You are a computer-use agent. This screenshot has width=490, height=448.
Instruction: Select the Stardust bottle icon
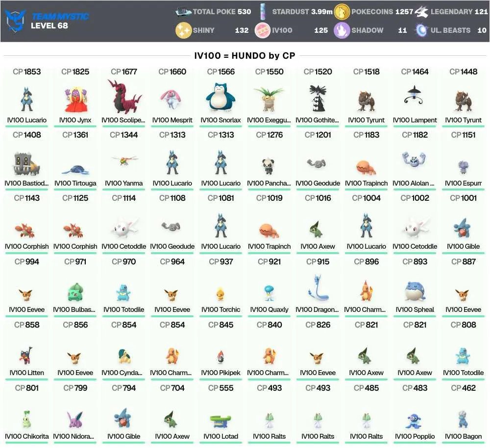click(263, 12)
